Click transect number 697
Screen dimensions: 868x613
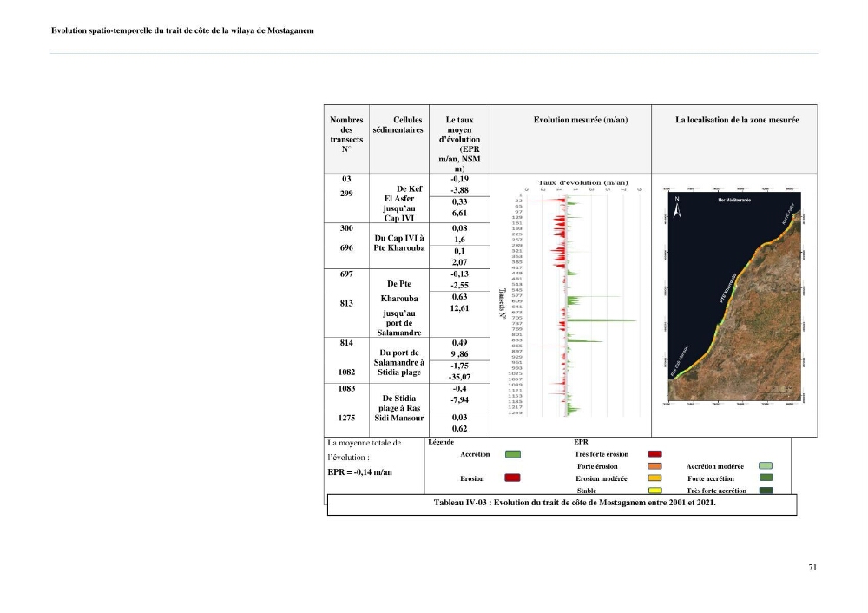pyautogui.click(x=346, y=274)
